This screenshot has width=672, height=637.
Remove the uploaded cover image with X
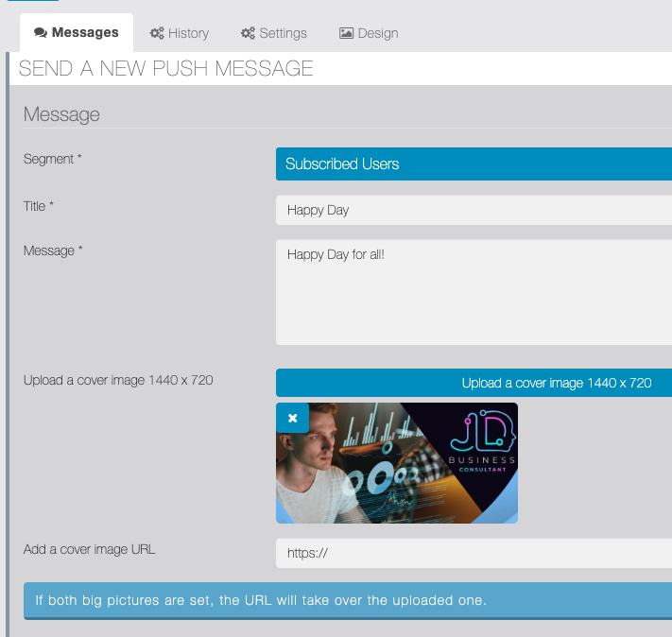point(293,418)
